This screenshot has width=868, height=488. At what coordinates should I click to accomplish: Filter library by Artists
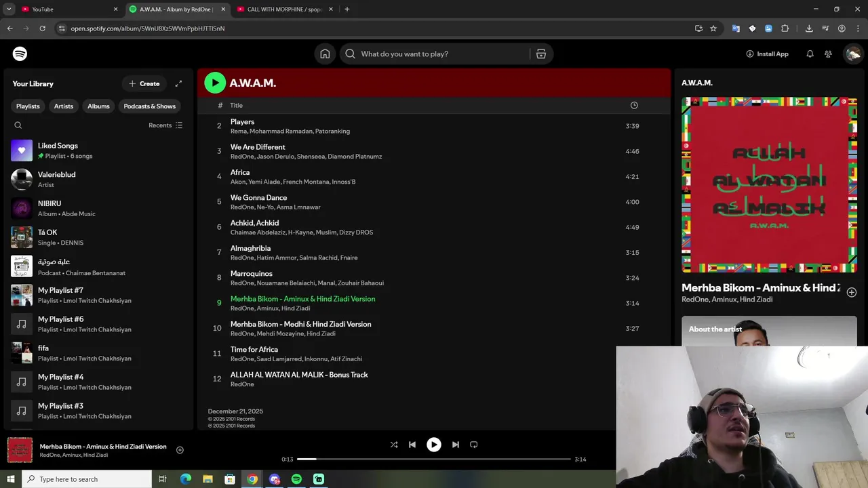pos(64,106)
